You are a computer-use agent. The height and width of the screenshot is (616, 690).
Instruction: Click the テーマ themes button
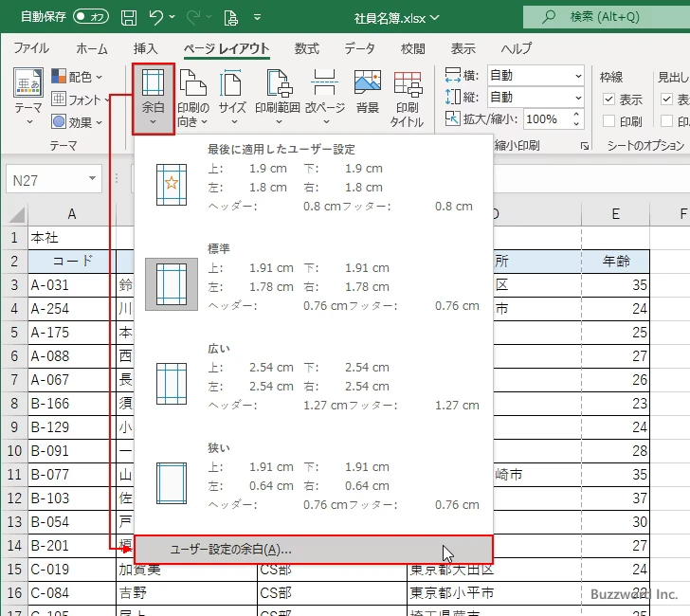(x=28, y=96)
